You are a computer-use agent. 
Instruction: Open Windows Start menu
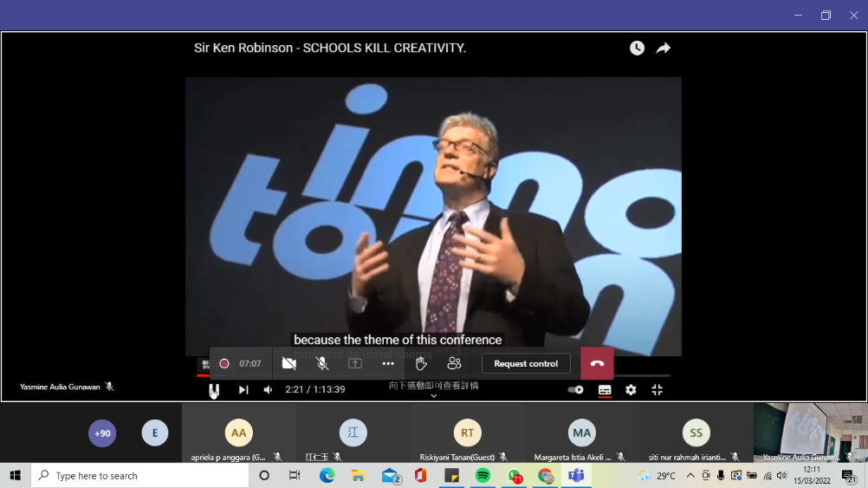pyautogui.click(x=15, y=476)
